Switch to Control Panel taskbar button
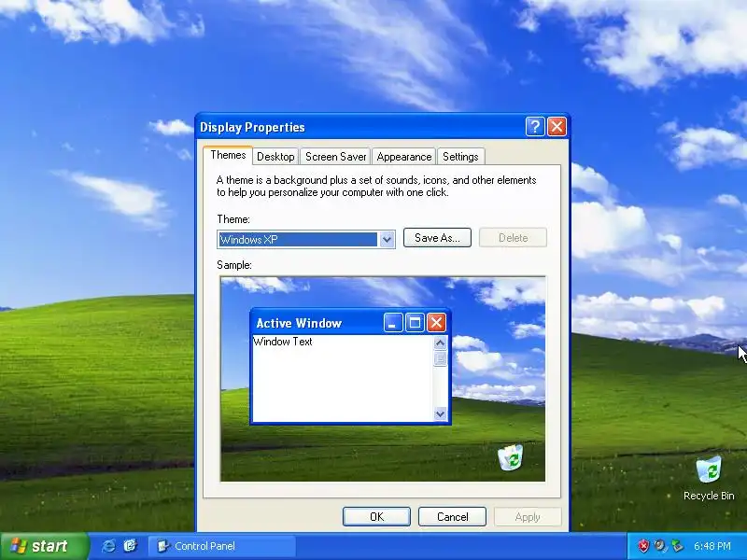 tap(222, 546)
